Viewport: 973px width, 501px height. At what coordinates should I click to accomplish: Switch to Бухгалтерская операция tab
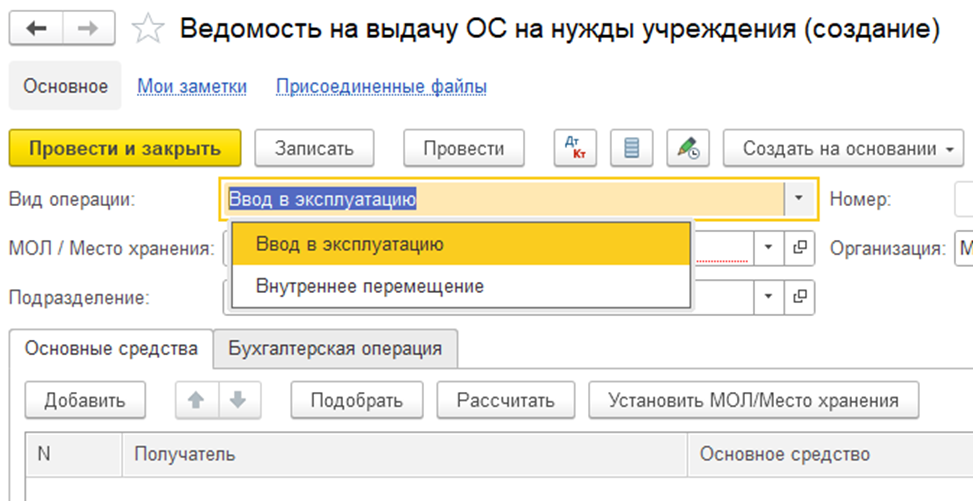click(335, 348)
